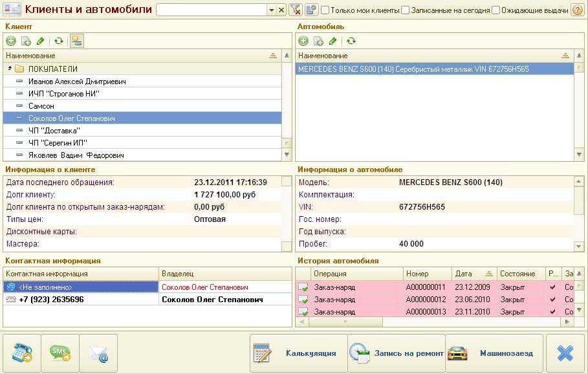This screenshot has height=374, width=588.
Task: Close the form with the blue X button
Action: tap(565, 353)
